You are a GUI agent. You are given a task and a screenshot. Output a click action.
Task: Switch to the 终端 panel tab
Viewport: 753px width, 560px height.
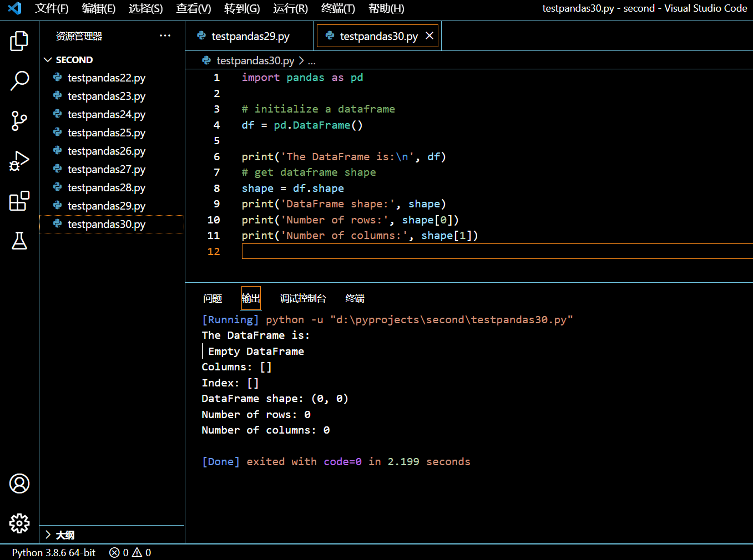pyautogui.click(x=355, y=298)
